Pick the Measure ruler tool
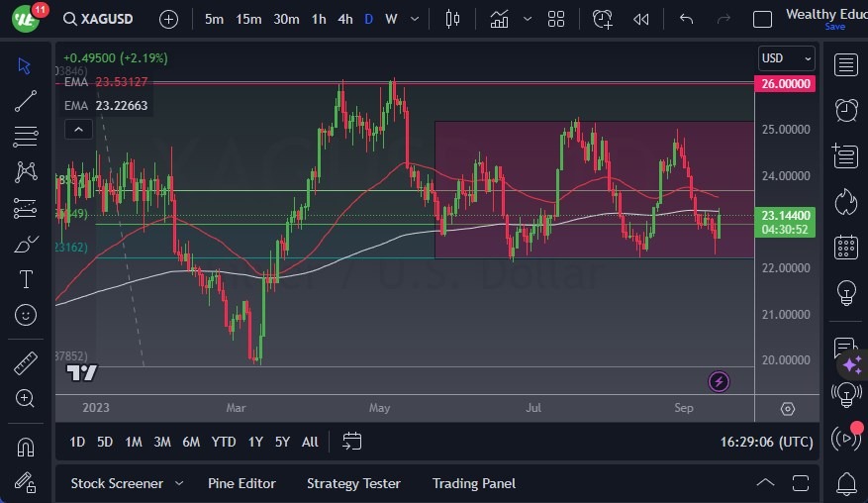 (26, 363)
